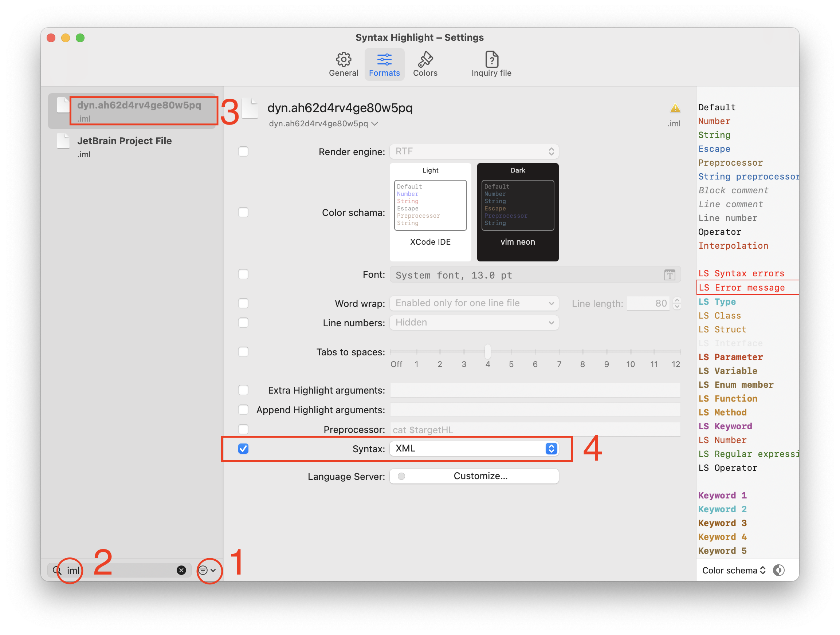Open the filter options menu icon

coord(207,570)
